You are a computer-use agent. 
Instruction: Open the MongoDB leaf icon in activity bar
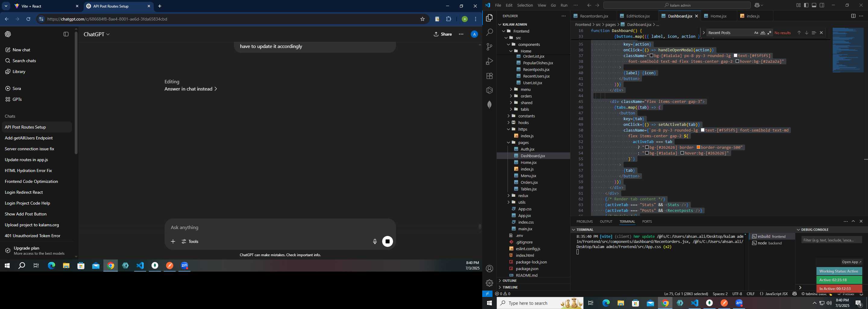click(489, 105)
